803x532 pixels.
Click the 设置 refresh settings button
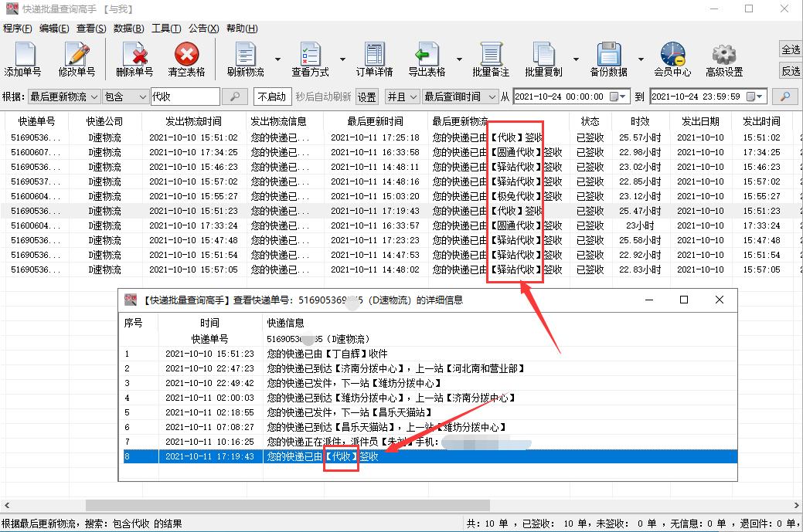click(x=366, y=97)
